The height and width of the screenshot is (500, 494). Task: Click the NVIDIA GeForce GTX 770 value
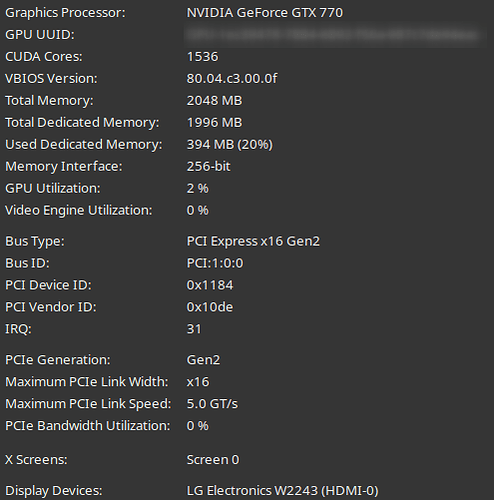pos(265,13)
